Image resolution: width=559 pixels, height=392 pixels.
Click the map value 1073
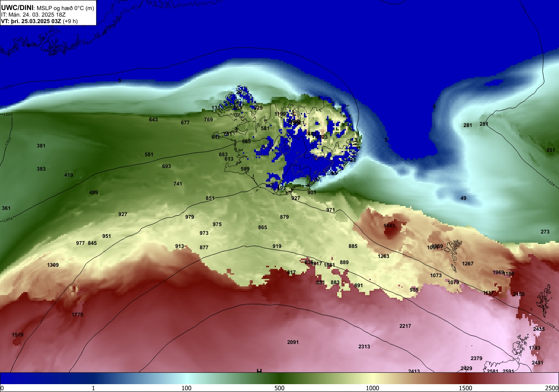tap(436, 275)
